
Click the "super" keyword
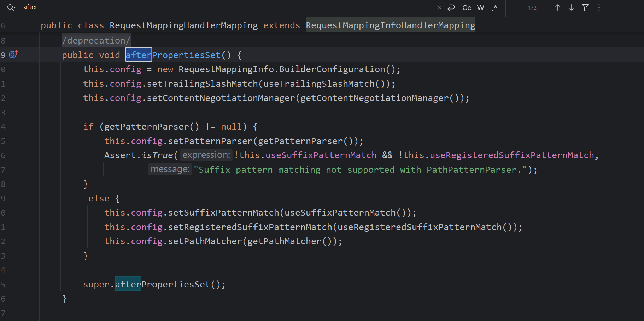point(96,285)
